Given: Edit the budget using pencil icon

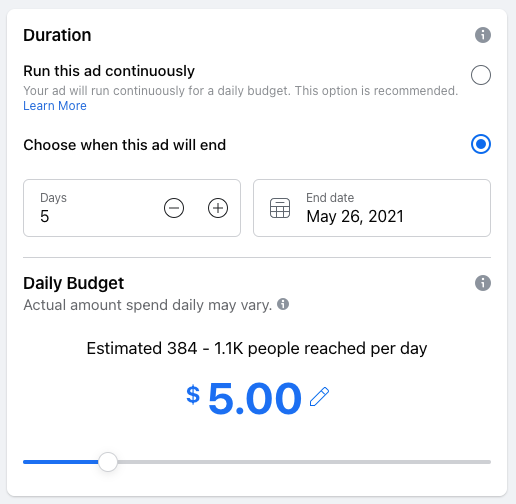Looking at the screenshot, I should pyautogui.click(x=319, y=397).
